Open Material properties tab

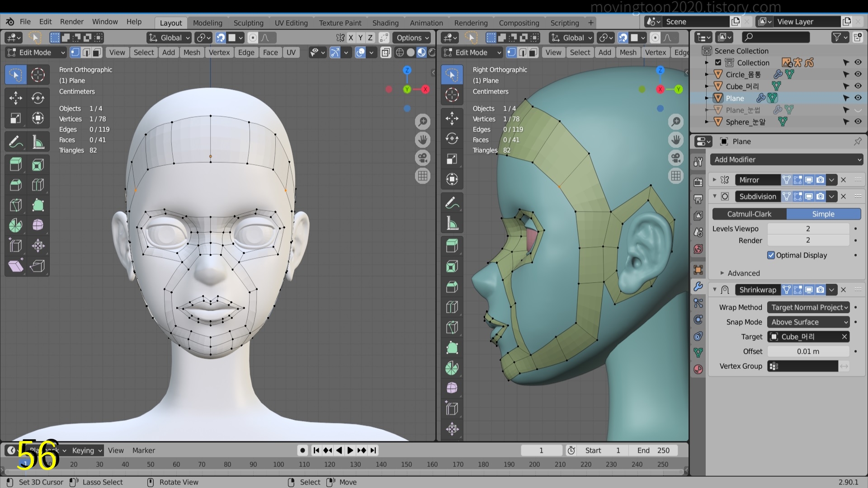[698, 369]
